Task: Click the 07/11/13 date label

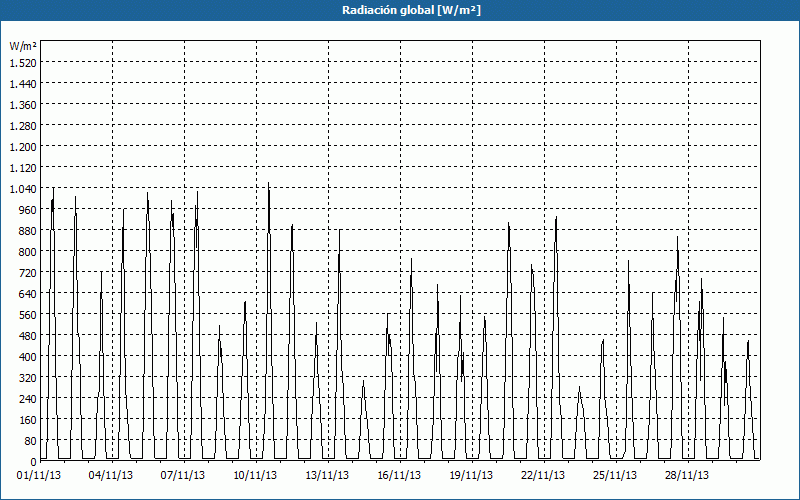Action: pos(183,475)
